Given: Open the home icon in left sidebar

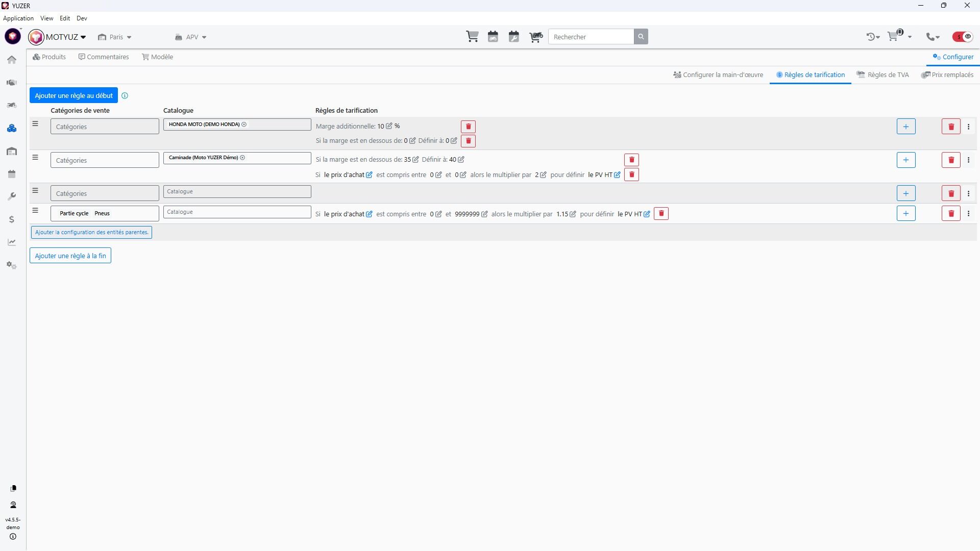Looking at the screenshot, I should (x=12, y=60).
